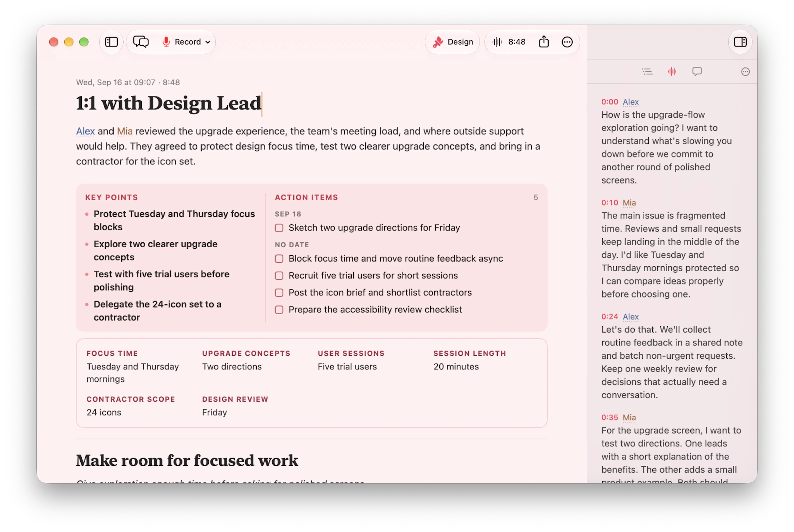Jump to transcript timestamp 0:00
The height and width of the screenshot is (532, 794).
[609, 102]
